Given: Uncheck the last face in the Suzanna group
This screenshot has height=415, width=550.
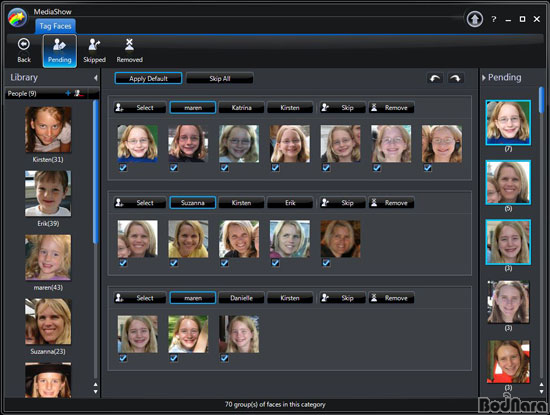Looking at the screenshot, I should [326, 263].
